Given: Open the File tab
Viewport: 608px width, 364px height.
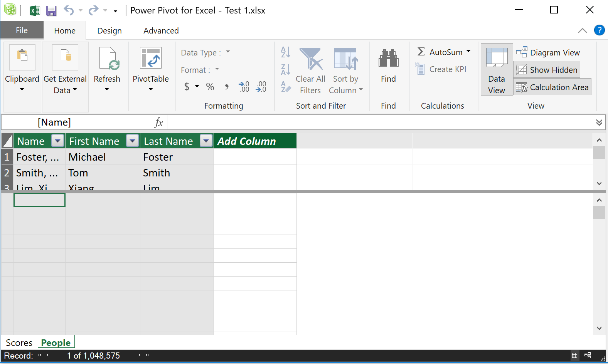Looking at the screenshot, I should 22,30.
